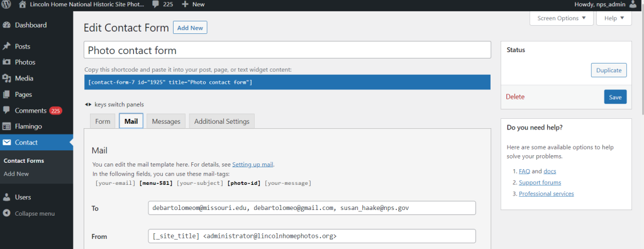Image resolution: width=644 pixels, height=249 pixels.
Task: Click the From sender field
Action: tap(312, 236)
